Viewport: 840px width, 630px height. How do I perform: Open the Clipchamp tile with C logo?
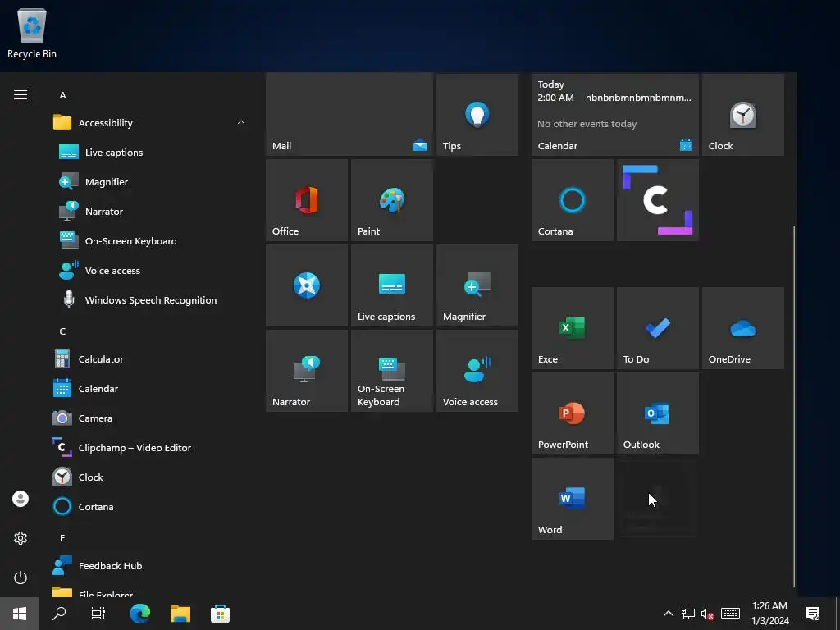click(x=658, y=200)
